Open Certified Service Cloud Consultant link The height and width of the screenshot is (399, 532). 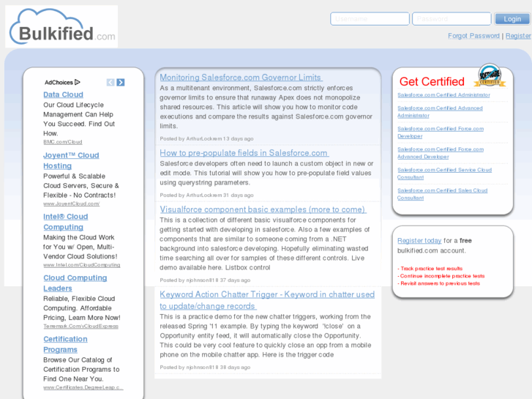coord(444,174)
